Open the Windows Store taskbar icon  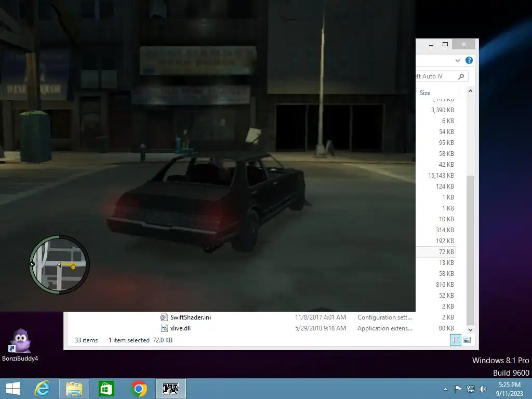[106, 389]
